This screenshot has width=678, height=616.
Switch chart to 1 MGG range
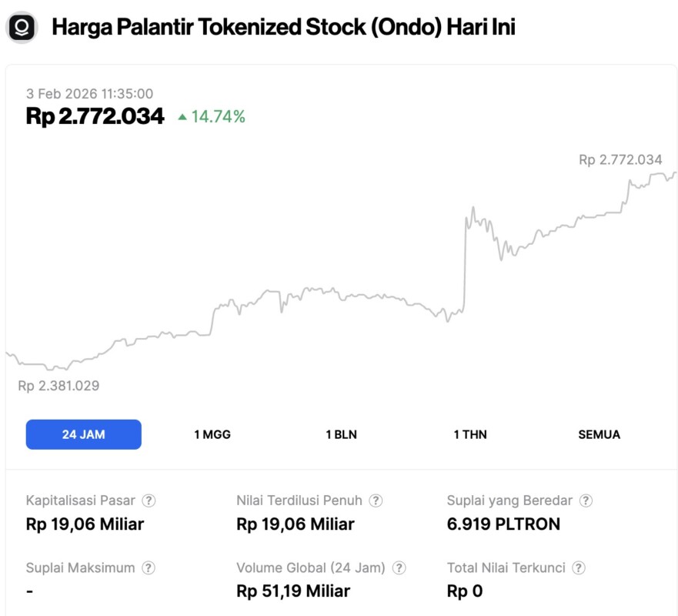click(x=212, y=434)
